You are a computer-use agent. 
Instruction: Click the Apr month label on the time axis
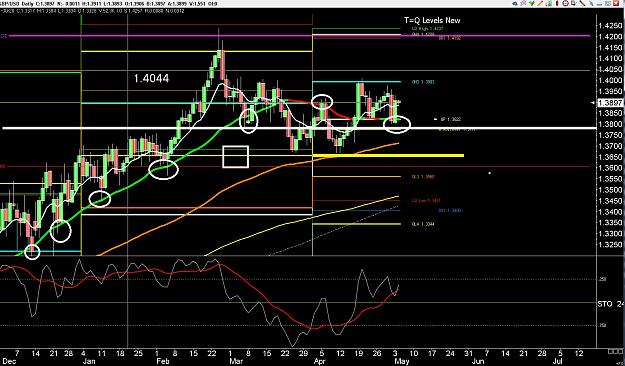(x=319, y=361)
